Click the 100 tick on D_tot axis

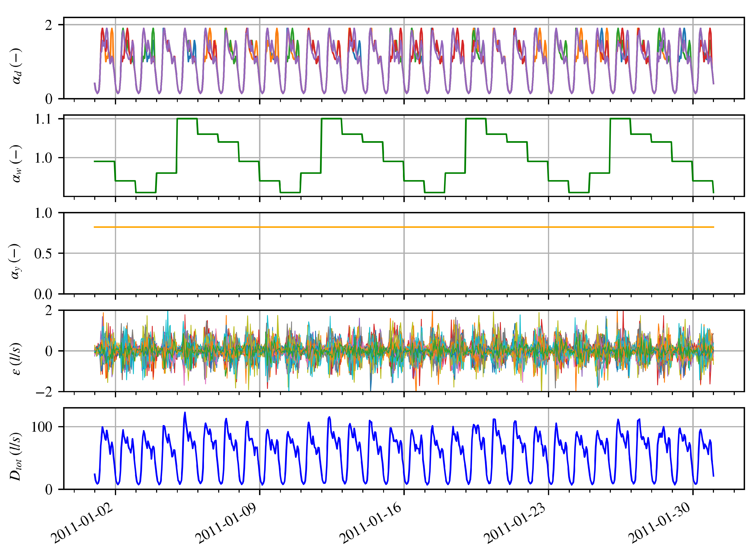click(x=42, y=427)
